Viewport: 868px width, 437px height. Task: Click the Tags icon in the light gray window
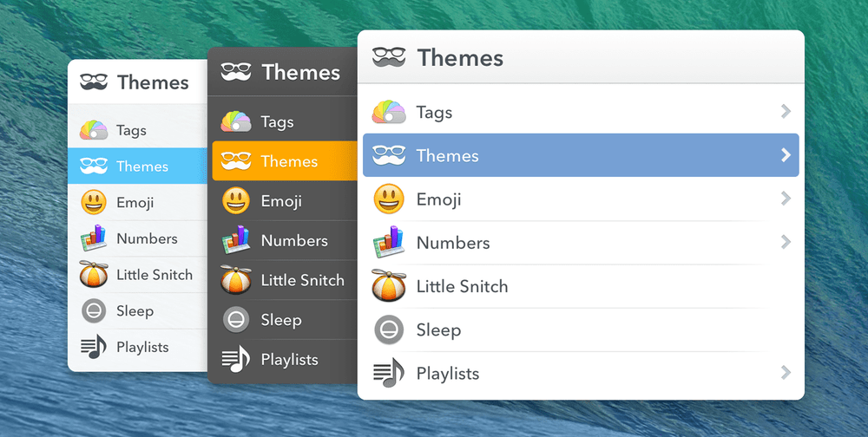point(94,130)
